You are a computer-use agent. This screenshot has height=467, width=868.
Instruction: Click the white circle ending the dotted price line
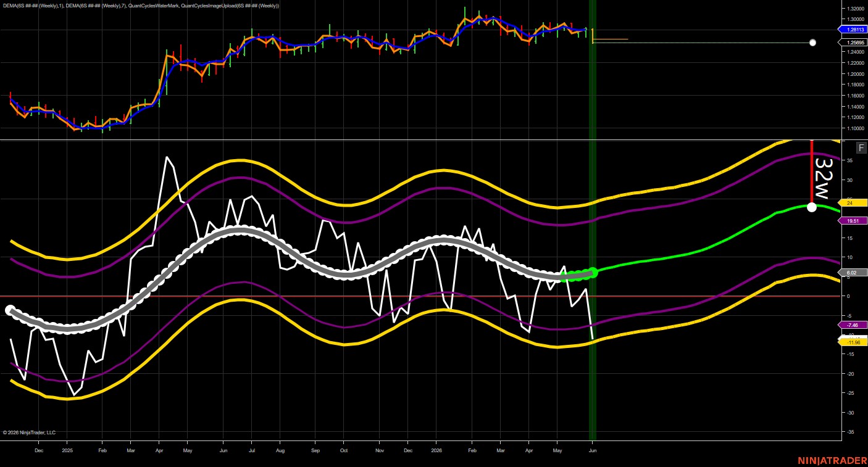pos(812,43)
